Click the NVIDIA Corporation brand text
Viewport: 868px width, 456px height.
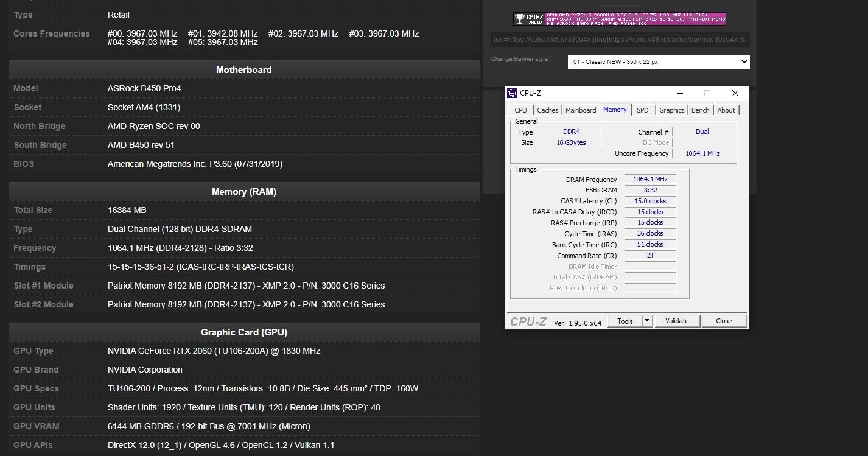point(145,370)
